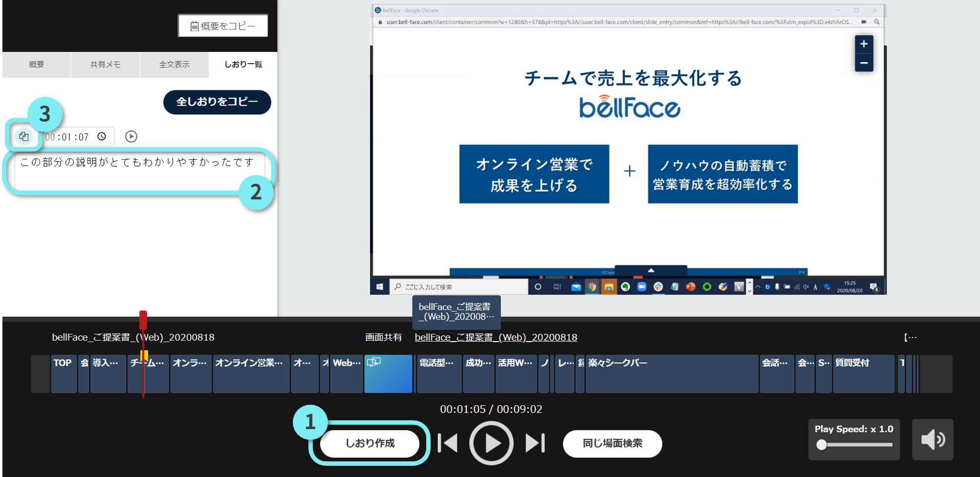Image resolution: width=980 pixels, height=477 pixels.
Task: Open the notification center icon in the recording
Action: coord(874,287)
